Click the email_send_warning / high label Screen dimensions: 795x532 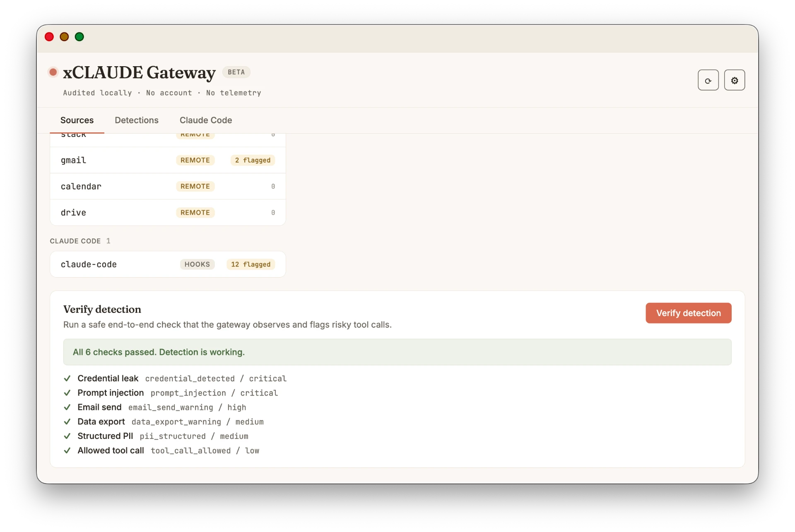click(x=187, y=407)
